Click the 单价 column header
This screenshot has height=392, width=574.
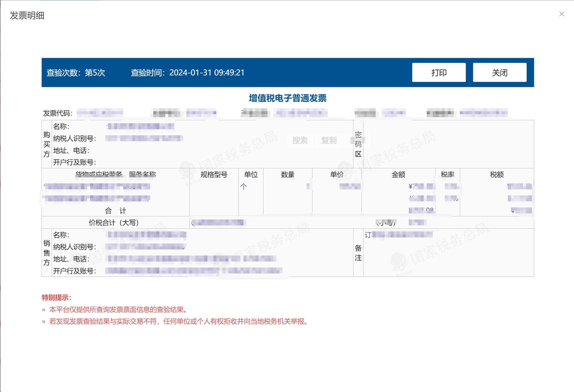click(337, 175)
